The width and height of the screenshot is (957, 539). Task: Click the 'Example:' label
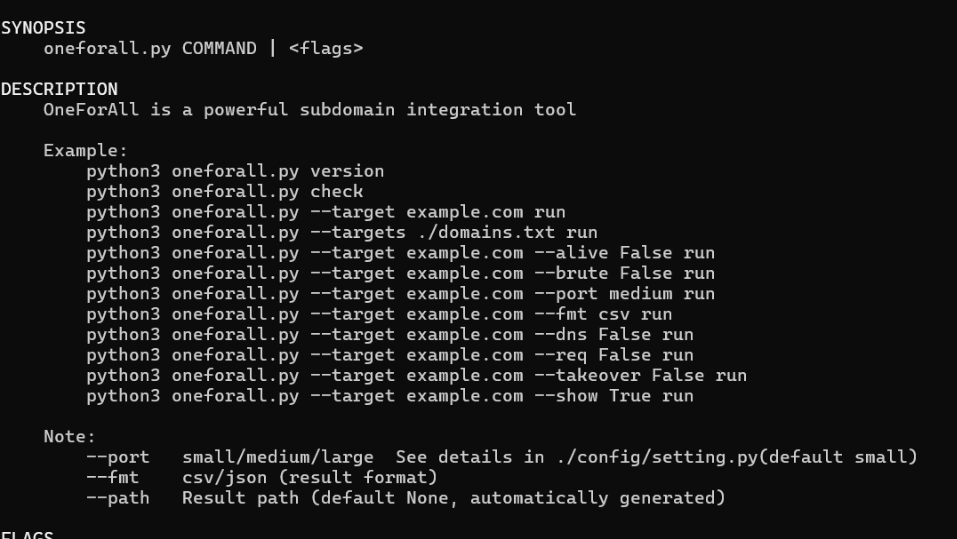click(85, 151)
